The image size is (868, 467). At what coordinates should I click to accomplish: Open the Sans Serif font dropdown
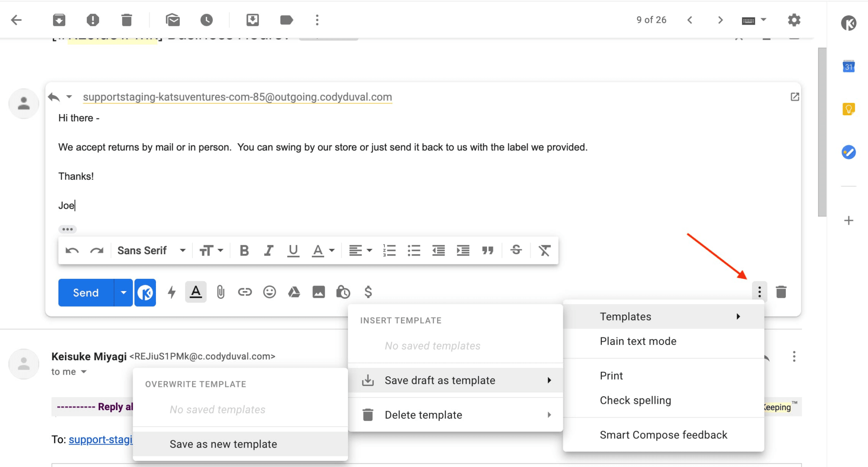pos(151,250)
